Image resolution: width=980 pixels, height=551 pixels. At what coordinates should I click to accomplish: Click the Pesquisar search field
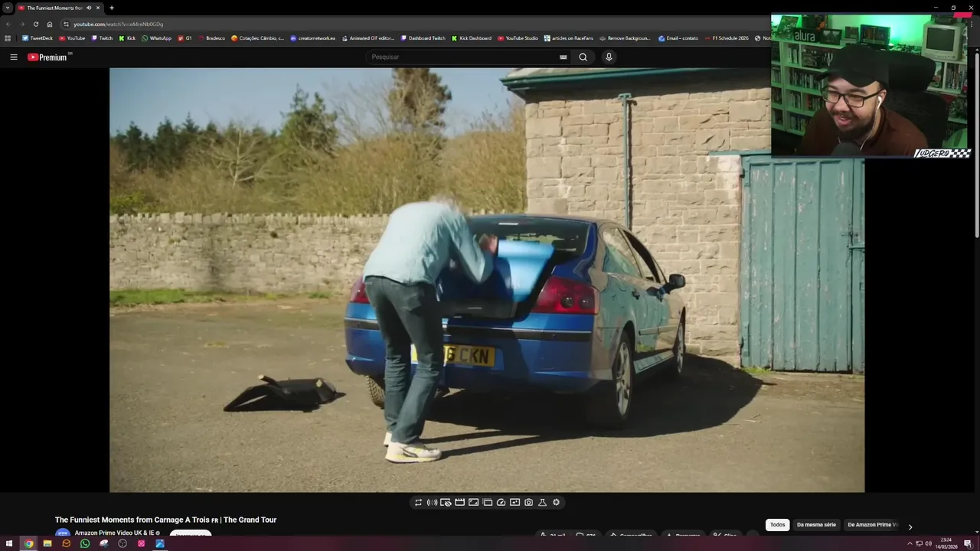(x=463, y=57)
